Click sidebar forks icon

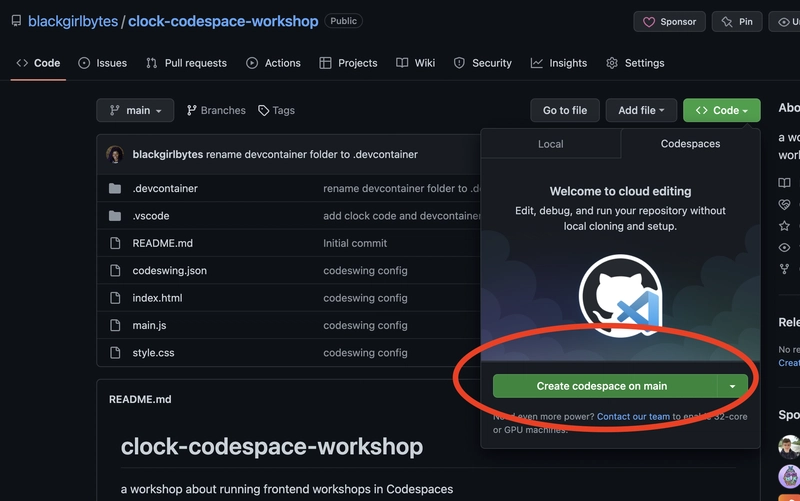784,269
